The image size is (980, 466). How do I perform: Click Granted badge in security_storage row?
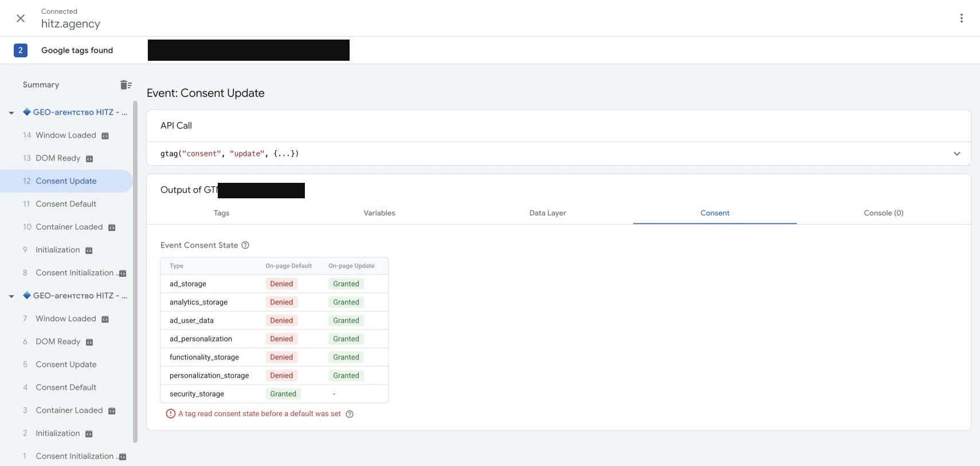pyautogui.click(x=283, y=394)
